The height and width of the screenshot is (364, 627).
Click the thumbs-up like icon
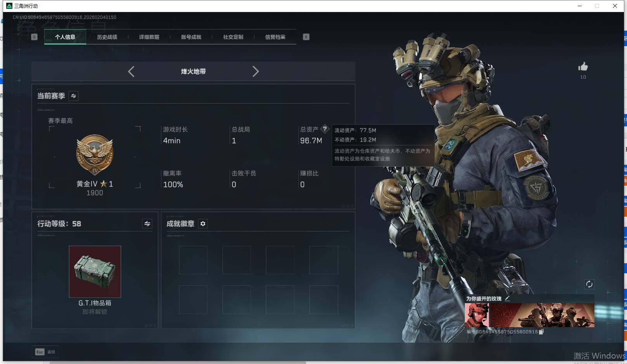(583, 67)
